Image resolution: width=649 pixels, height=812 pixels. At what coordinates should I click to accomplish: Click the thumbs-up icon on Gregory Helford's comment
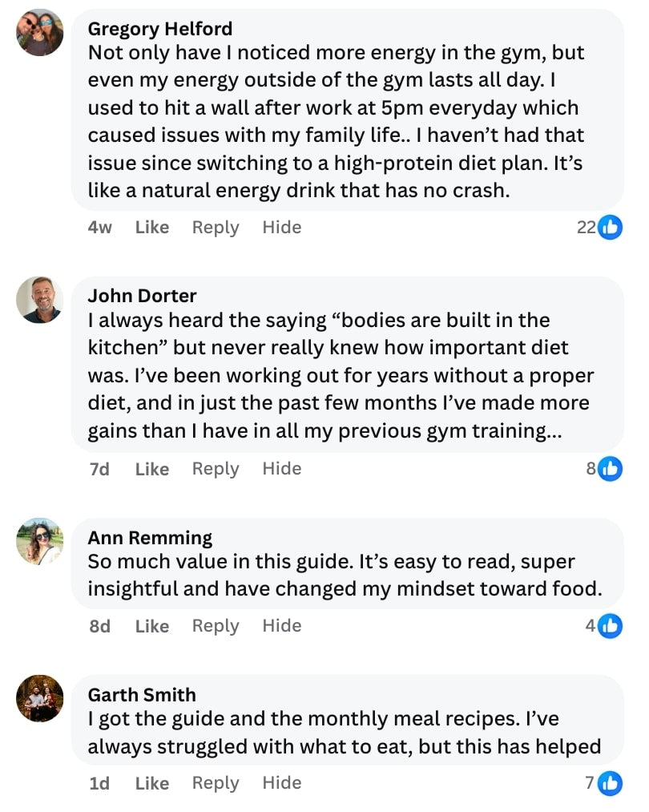tap(610, 228)
